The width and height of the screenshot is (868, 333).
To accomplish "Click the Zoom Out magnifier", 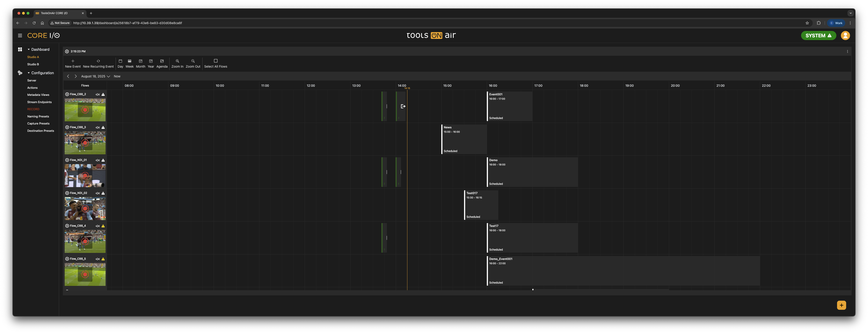I will (193, 61).
